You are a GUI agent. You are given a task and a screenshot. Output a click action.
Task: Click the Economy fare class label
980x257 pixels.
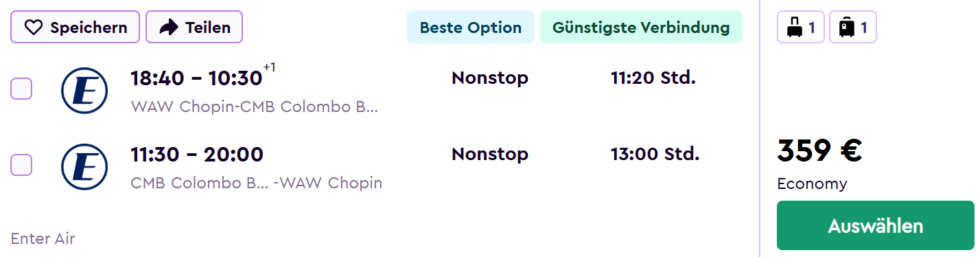coord(812,184)
